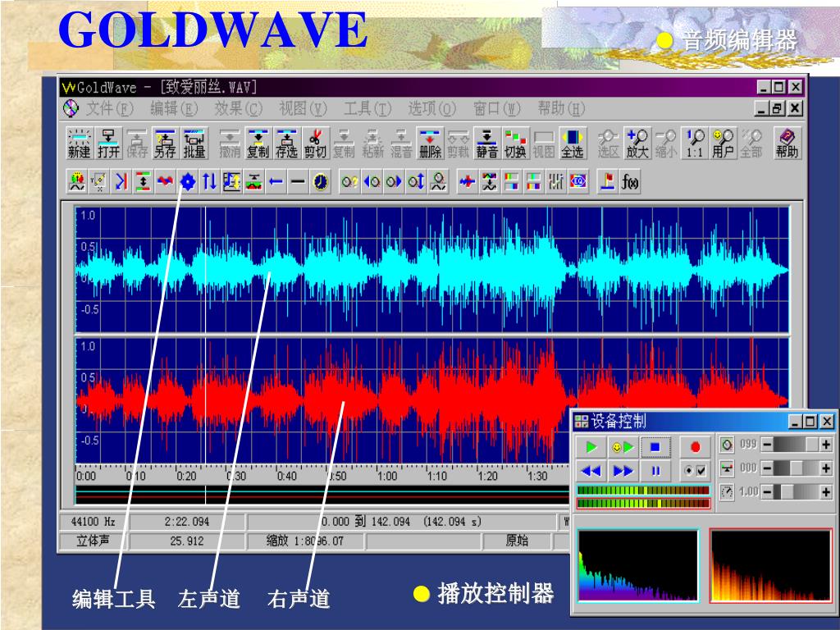This screenshot has height=630, width=840.
Task: Click inside the cyan left channel waveform
Action: coord(431,269)
